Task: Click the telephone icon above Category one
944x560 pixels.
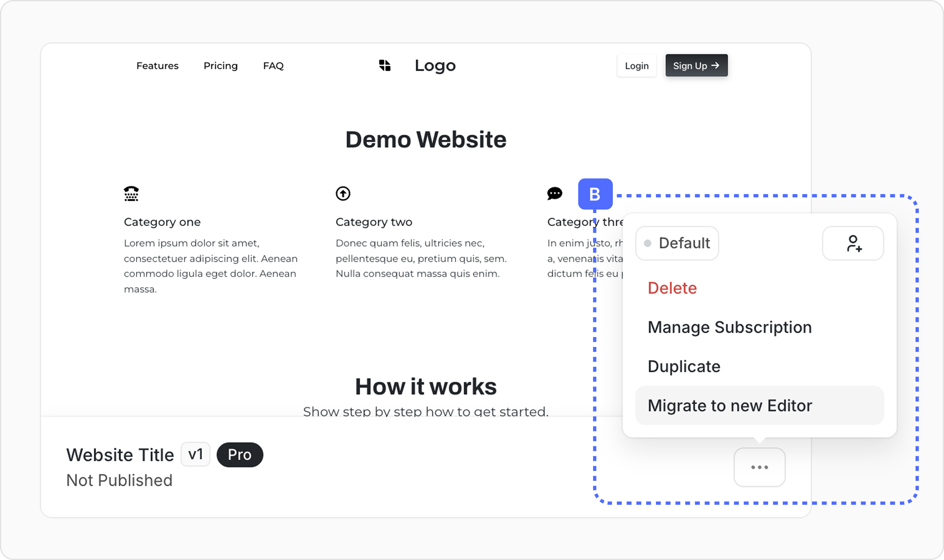Action: [131, 194]
